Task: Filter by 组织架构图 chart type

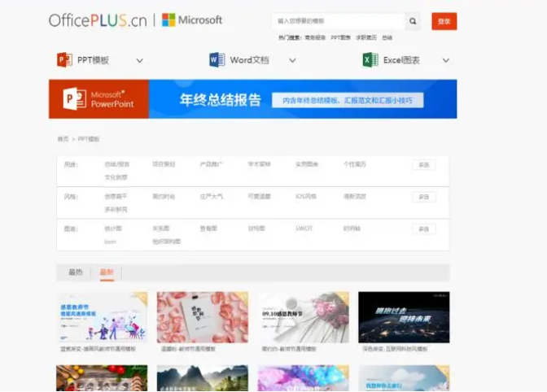Action: (166, 242)
